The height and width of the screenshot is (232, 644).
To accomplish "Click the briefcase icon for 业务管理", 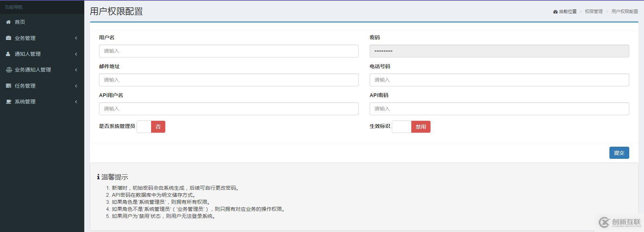I will [8, 38].
